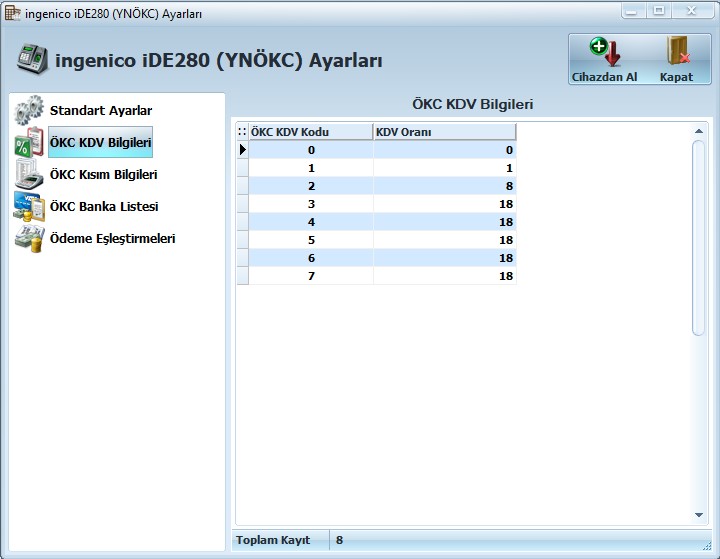Click the ÖKC Kısım Bilgileri register icon

coord(29,174)
